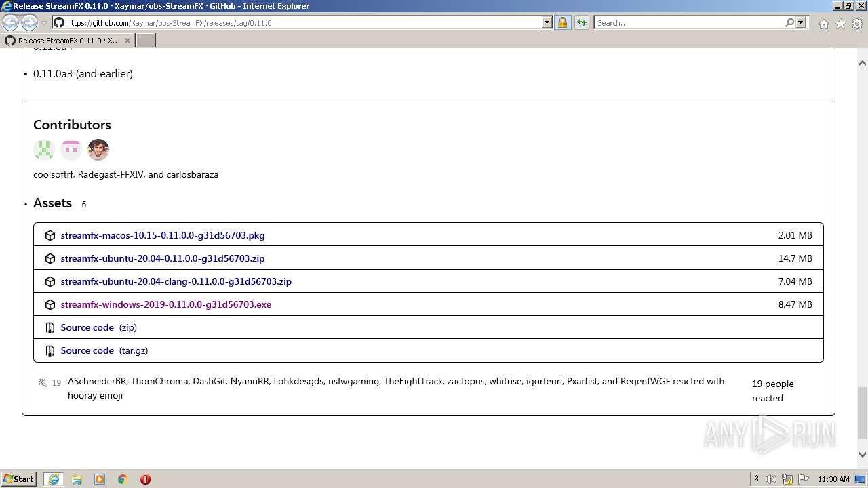Click '19 people reacted' text
This screenshot has width=868, height=488.
(772, 391)
